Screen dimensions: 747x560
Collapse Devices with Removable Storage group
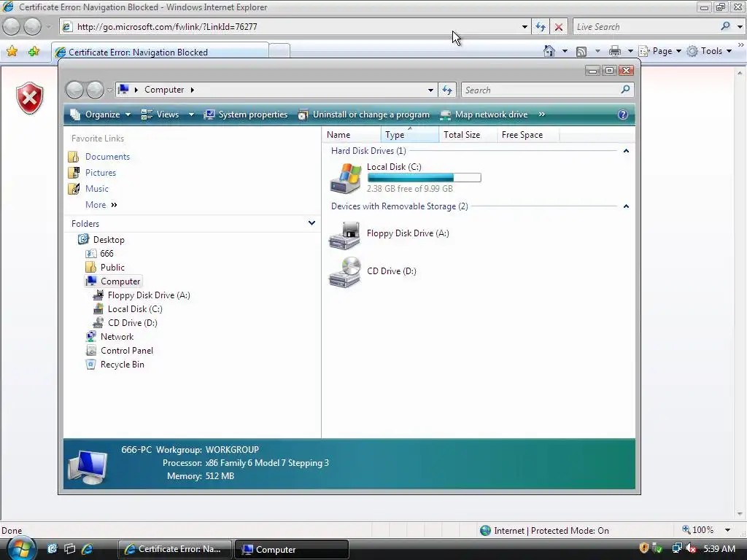pos(626,206)
